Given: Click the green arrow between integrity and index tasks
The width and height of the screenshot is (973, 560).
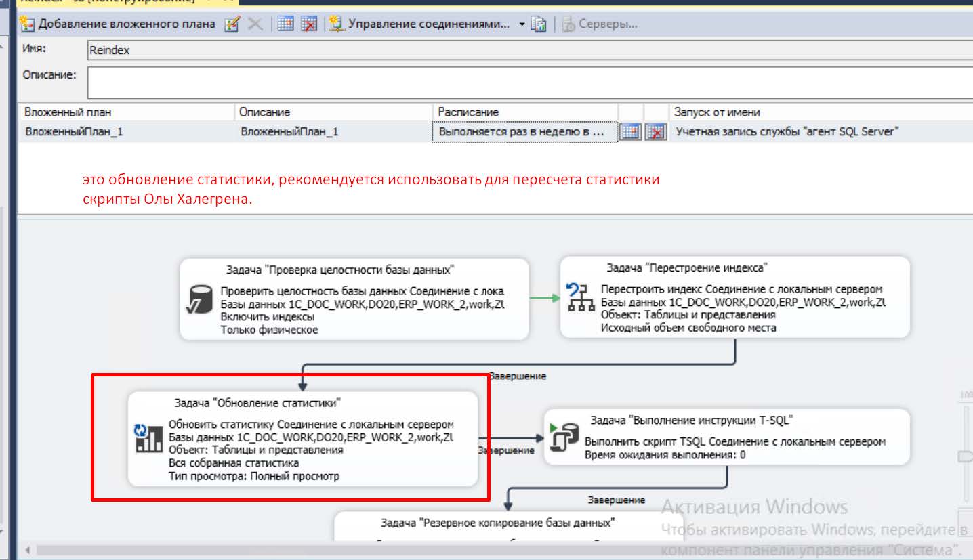Looking at the screenshot, I should tap(544, 298).
